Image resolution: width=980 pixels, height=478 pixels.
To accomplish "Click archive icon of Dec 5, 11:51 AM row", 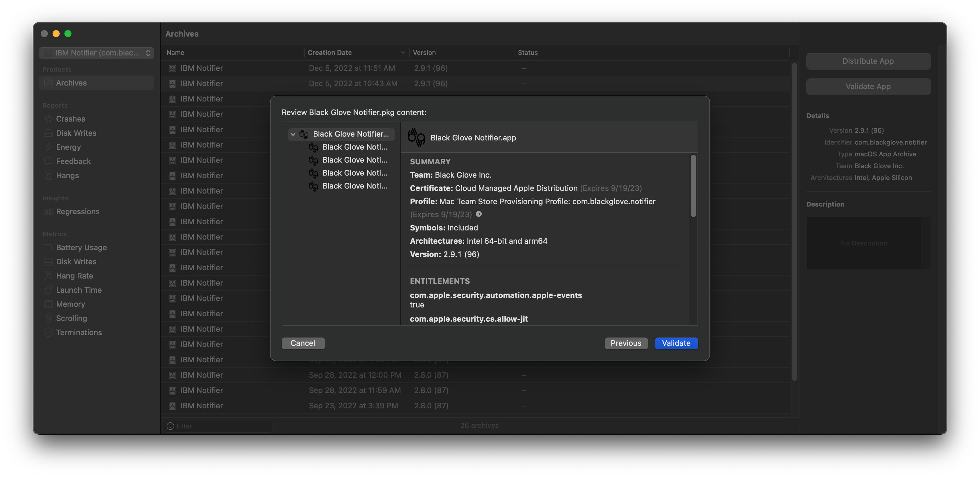I will tap(172, 68).
